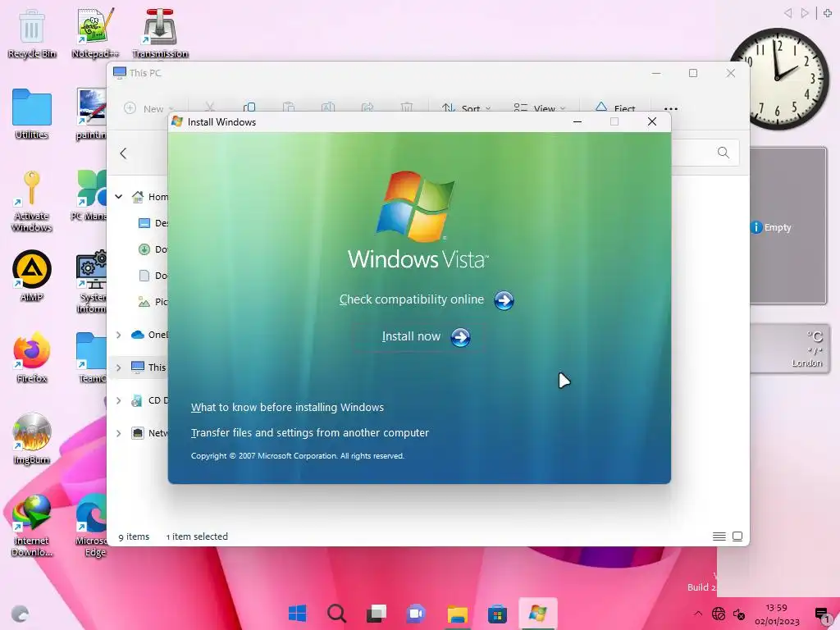The width and height of the screenshot is (840, 630).
Task: Click the analog clock desktop gadget
Action: pyautogui.click(x=778, y=79)
